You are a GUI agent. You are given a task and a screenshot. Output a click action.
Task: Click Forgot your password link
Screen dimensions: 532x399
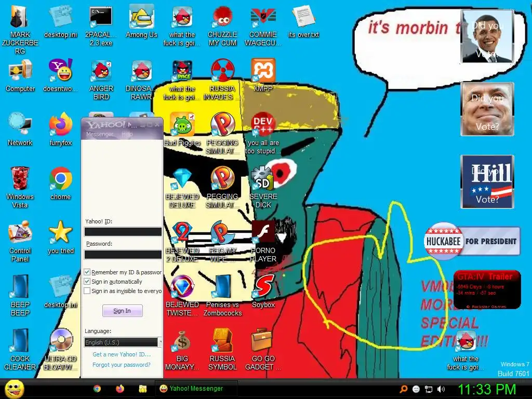point(121,365)
